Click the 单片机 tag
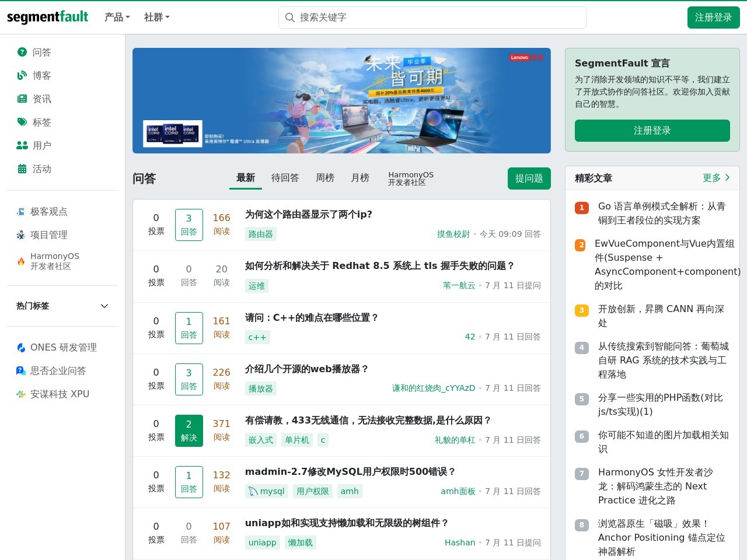 297,440
